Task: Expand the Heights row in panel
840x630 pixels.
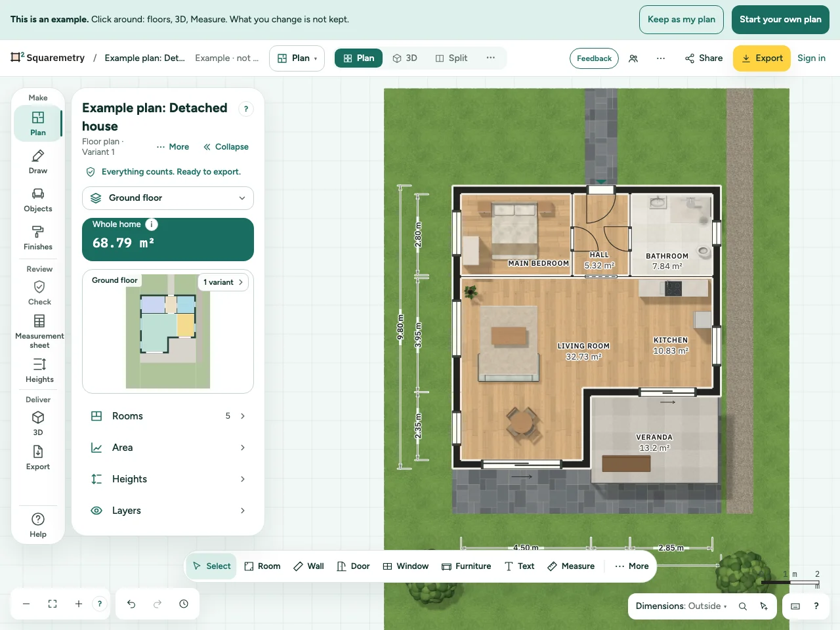Action: point(168,479)
